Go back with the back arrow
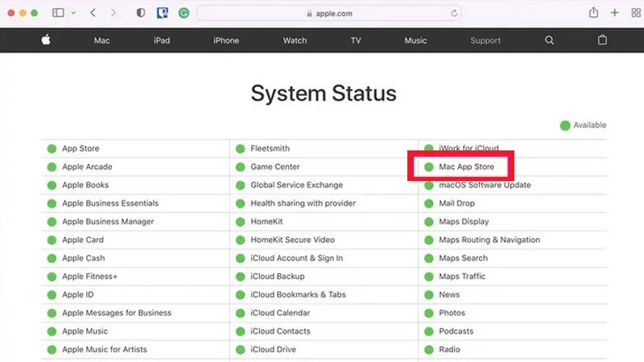Image resolution: width=644 pixels, height=362 pixels. [x=93, y=13]
